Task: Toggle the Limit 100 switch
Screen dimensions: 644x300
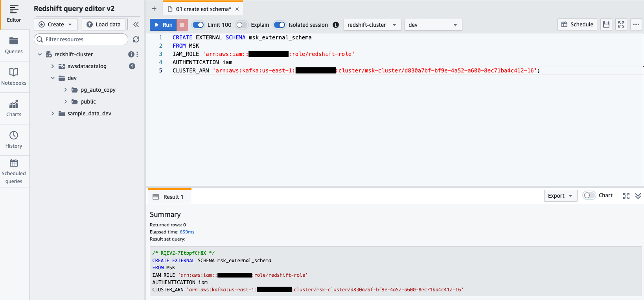Action: coord(198,25)
